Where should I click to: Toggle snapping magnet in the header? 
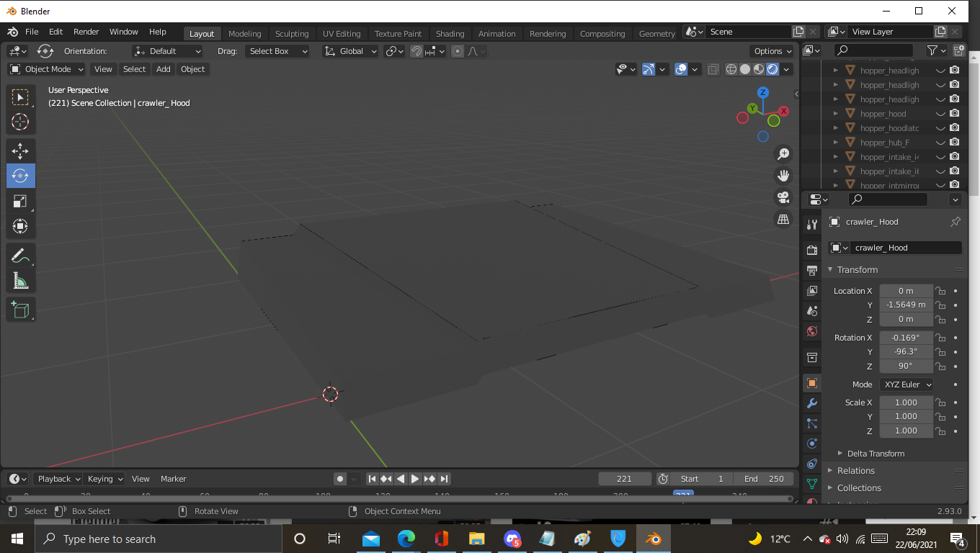point(416,51)
